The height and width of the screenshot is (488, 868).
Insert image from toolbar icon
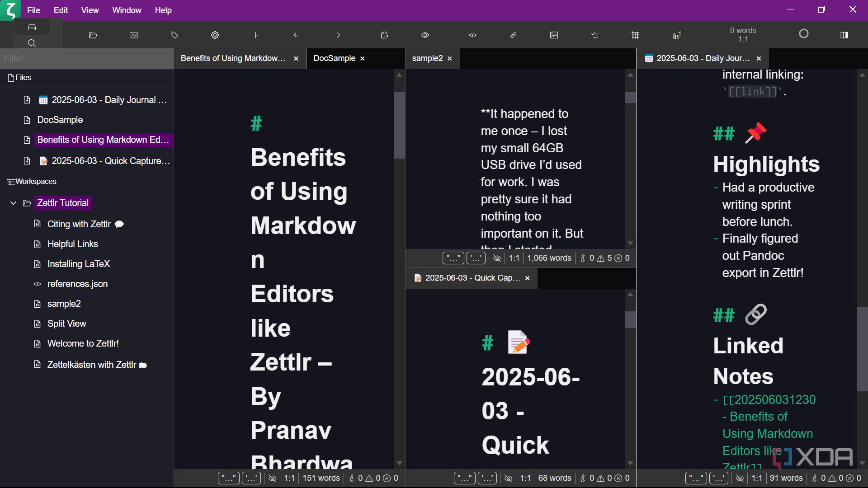click(554, 35)
